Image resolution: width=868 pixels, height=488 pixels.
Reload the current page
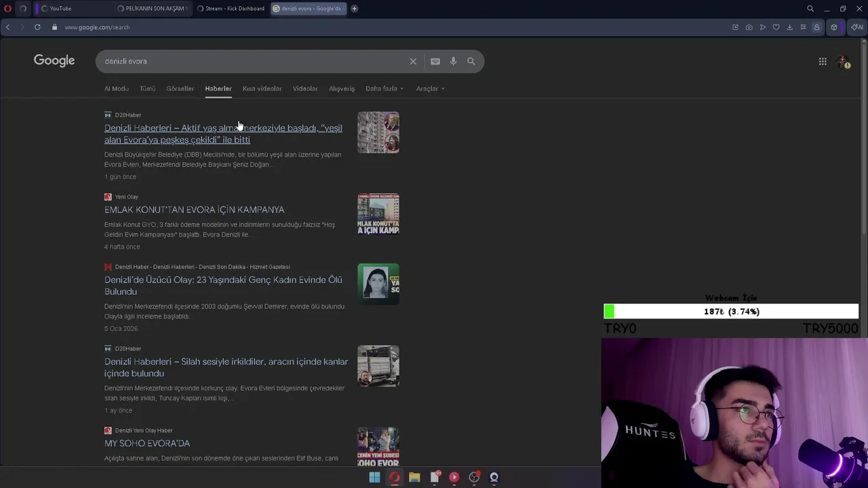coord(37,27)
